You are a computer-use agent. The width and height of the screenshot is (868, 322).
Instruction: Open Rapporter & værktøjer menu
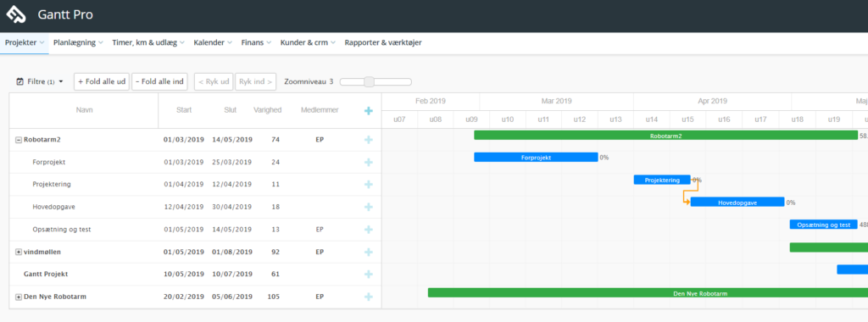[383, 42]
